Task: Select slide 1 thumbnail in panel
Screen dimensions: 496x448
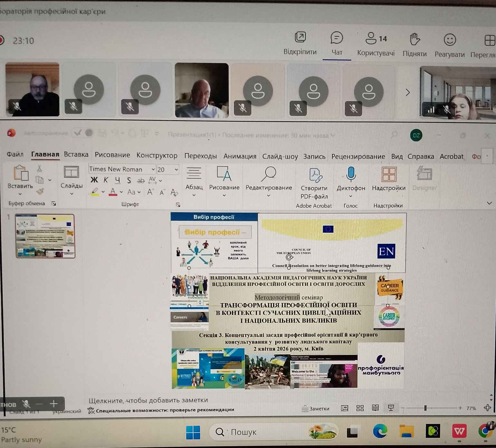Action: tap(45, 236)
